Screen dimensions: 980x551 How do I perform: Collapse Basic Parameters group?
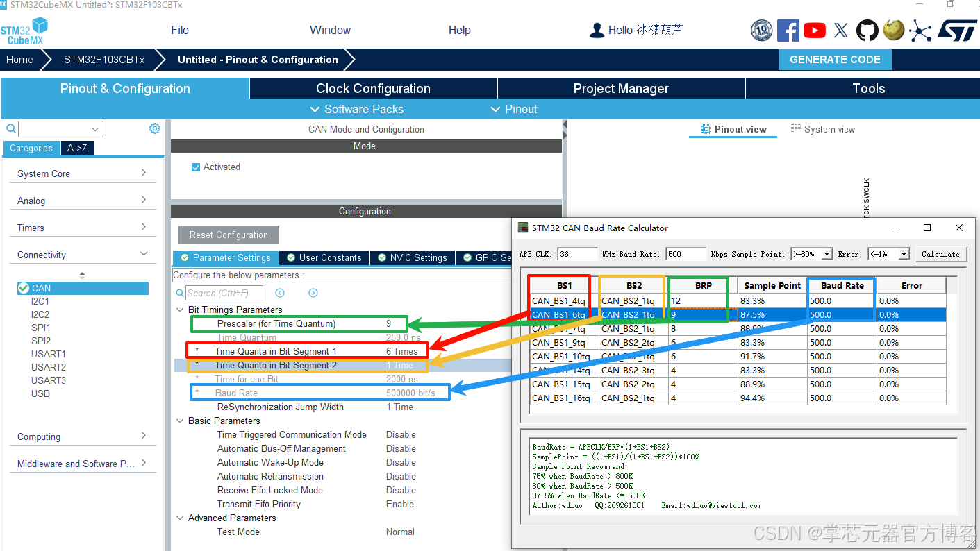click(180, 421)
